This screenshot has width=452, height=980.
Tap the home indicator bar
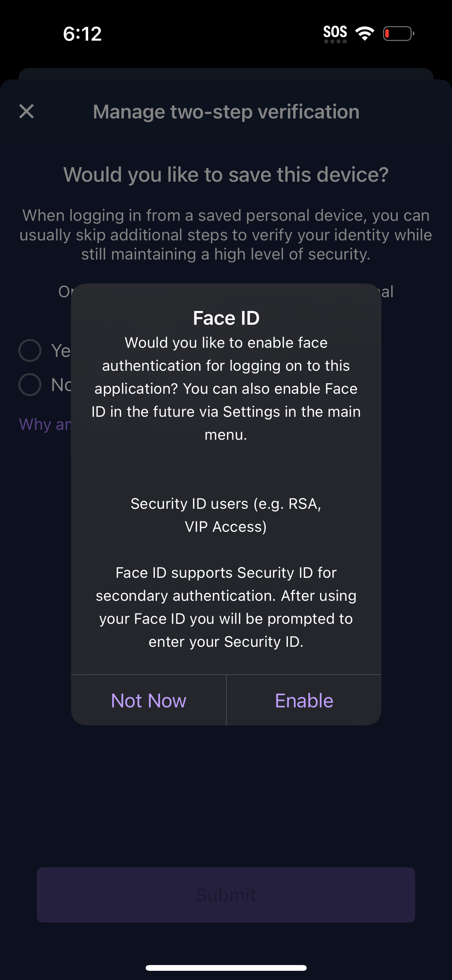226,968
